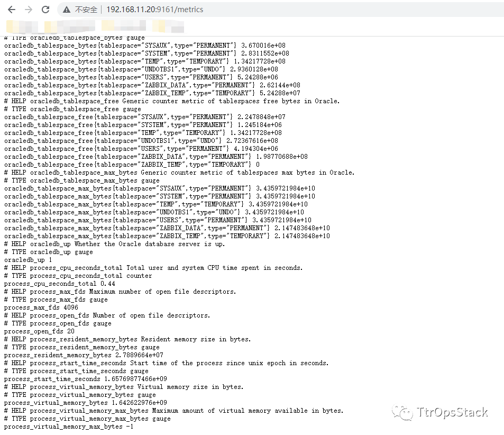Click the process_resident_memory_bytes 2.7889664e+07 line
The width and height of the screenshot is (504, 435).
(84, 355)
